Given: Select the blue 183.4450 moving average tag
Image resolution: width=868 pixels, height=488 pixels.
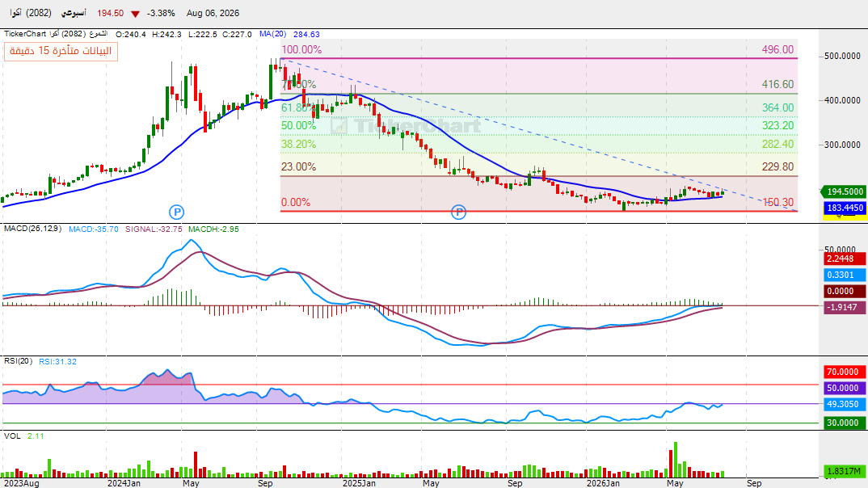Looking at the screenshot, I should 845,208.
